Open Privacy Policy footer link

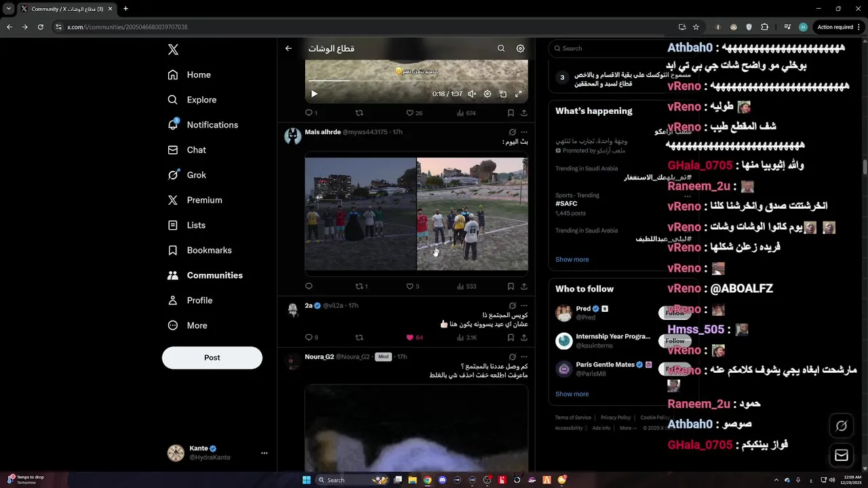click(x=616, y=418)
